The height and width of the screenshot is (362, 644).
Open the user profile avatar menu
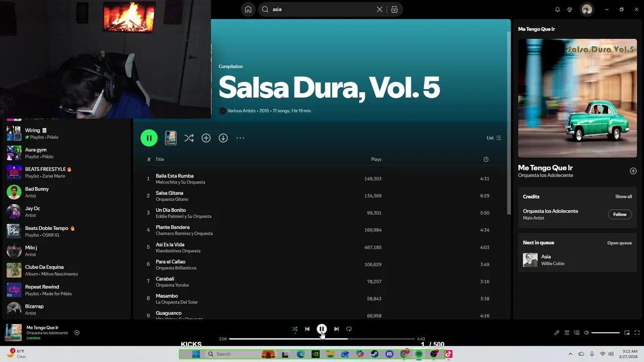coord(587,10)
